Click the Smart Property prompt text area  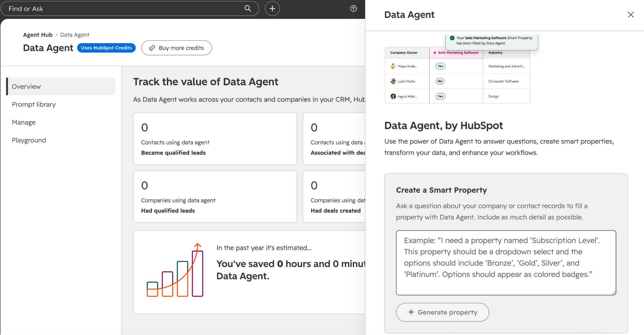pos(506,263)
